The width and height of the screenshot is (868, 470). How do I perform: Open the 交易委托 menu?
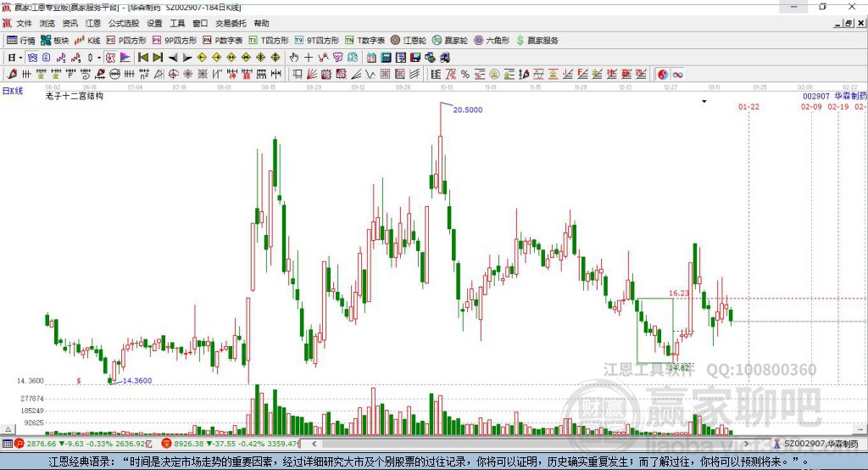231,23
